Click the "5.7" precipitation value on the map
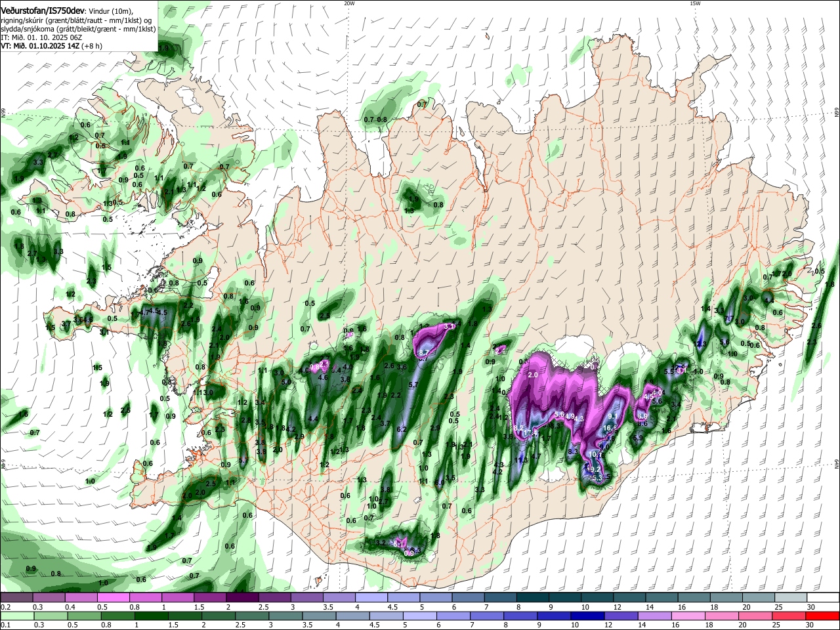The width and height of the screenshot is (840, 630). tap(413, 385)
